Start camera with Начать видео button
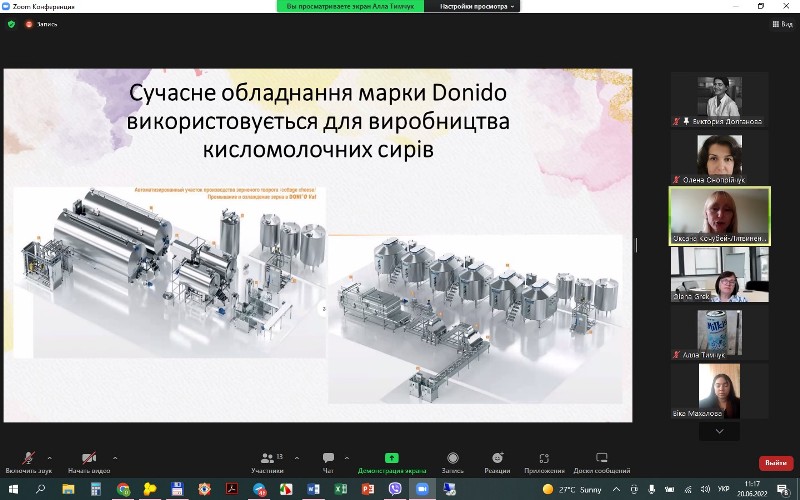Screen dimensions: 800x500 pyautogui.click(x=88, y=459)
